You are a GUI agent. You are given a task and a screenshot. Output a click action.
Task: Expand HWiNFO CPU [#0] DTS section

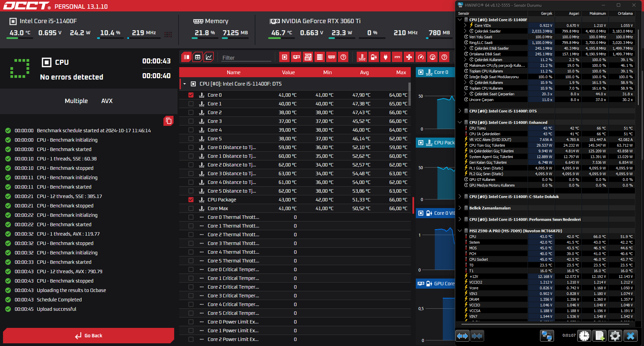[460, 111]
